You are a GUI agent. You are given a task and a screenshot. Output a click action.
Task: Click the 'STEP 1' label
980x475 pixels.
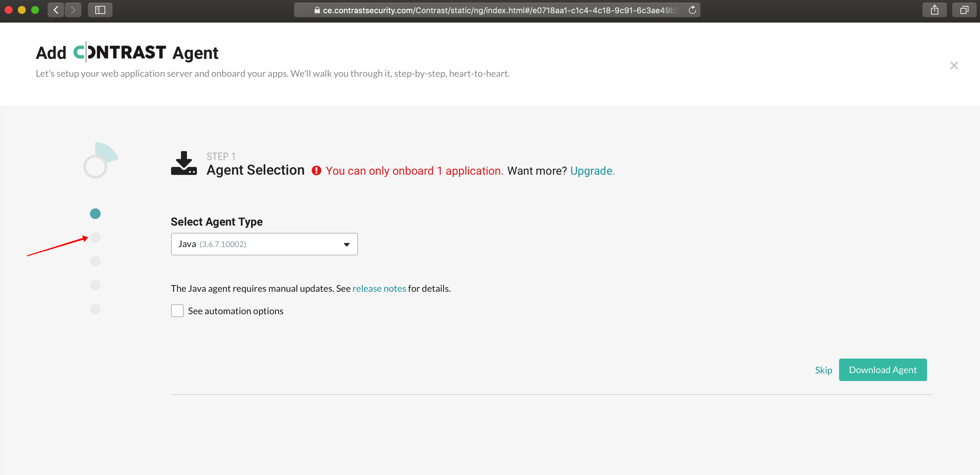[221, 156]
